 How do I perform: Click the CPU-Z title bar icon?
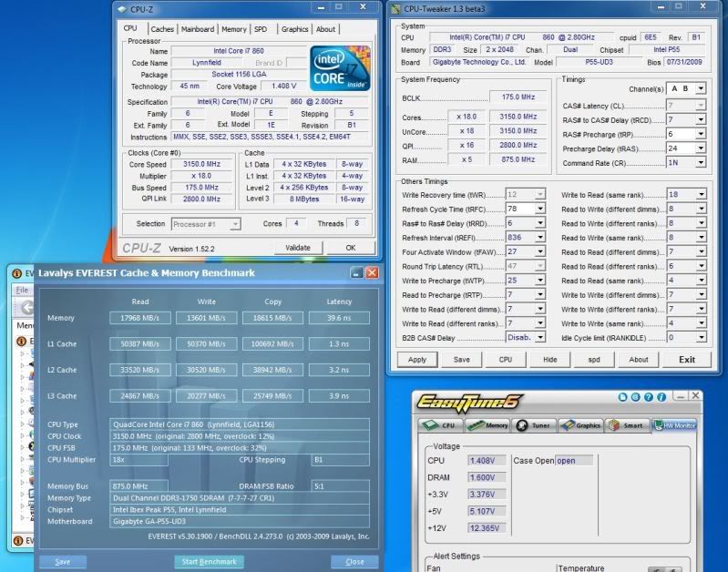122,9
